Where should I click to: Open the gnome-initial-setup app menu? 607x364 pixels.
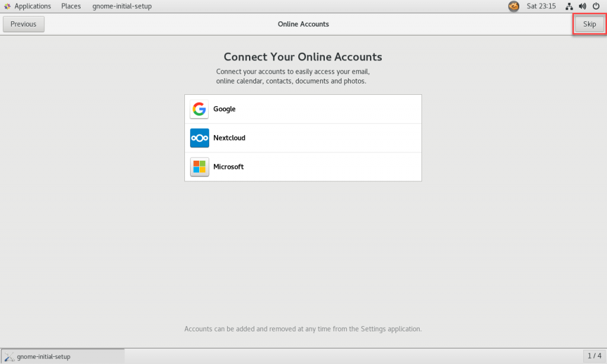tap(122, 6)
